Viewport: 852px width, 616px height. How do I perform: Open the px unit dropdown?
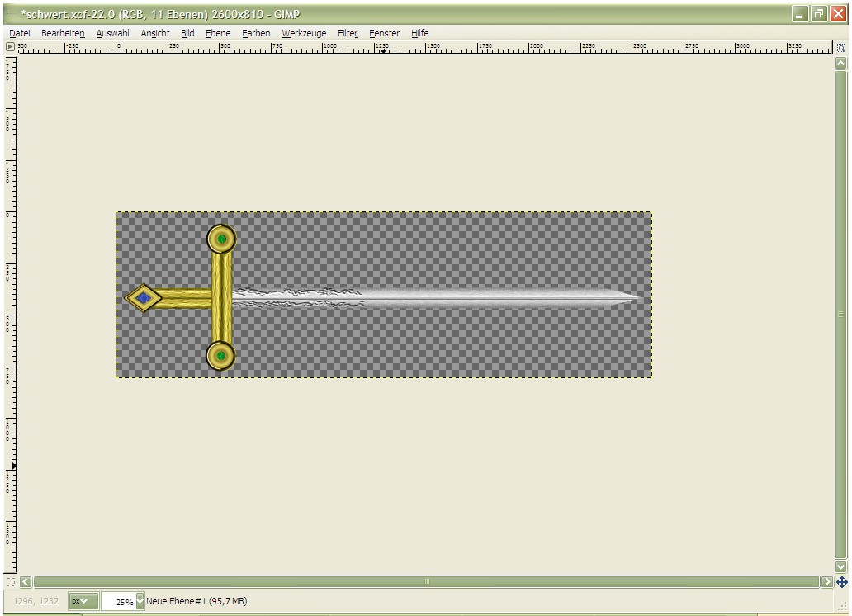click(x=83, y=601)
